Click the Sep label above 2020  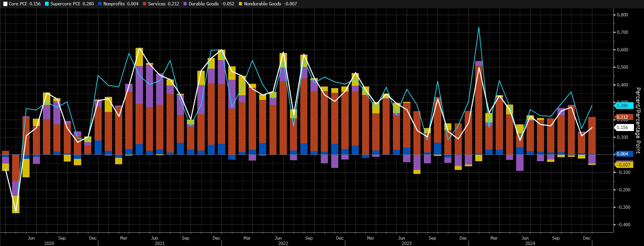(62, 238)
